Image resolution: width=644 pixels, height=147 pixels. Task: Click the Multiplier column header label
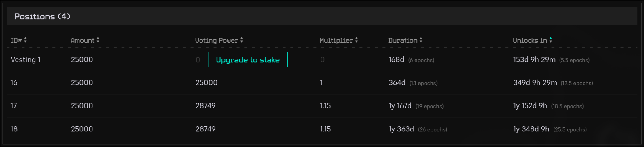[x=336, y=40]
